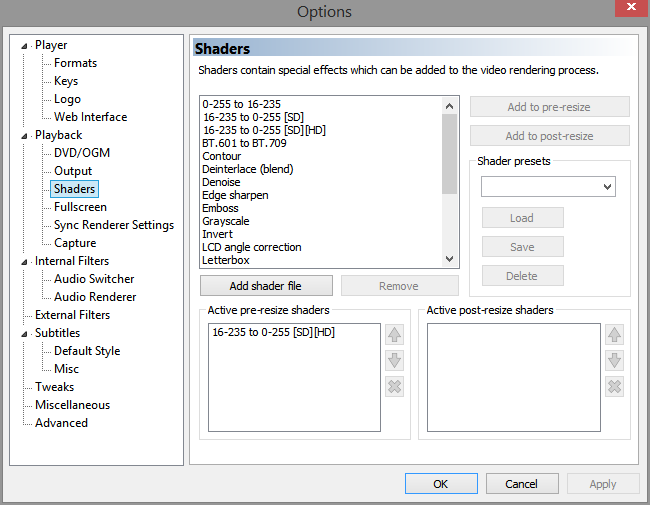Open the Shader presets dropdown

pyautogui.click(x=548, y=187)
